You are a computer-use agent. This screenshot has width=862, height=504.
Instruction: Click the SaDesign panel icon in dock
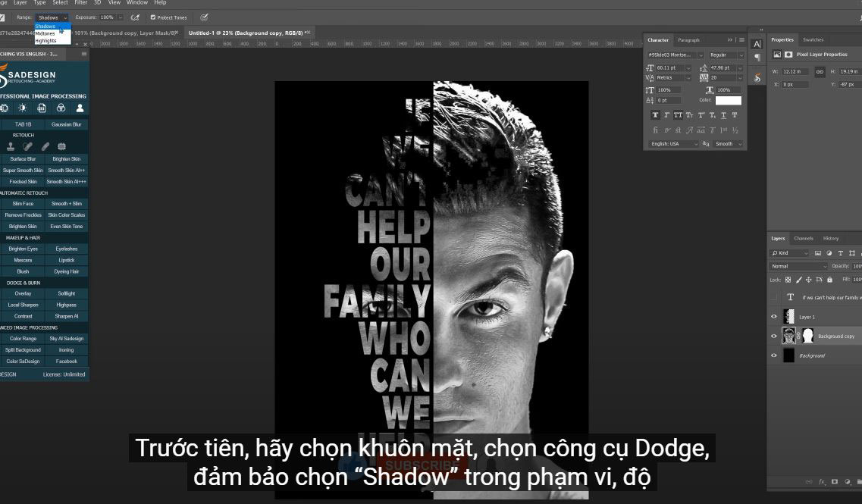pos(757,77)
